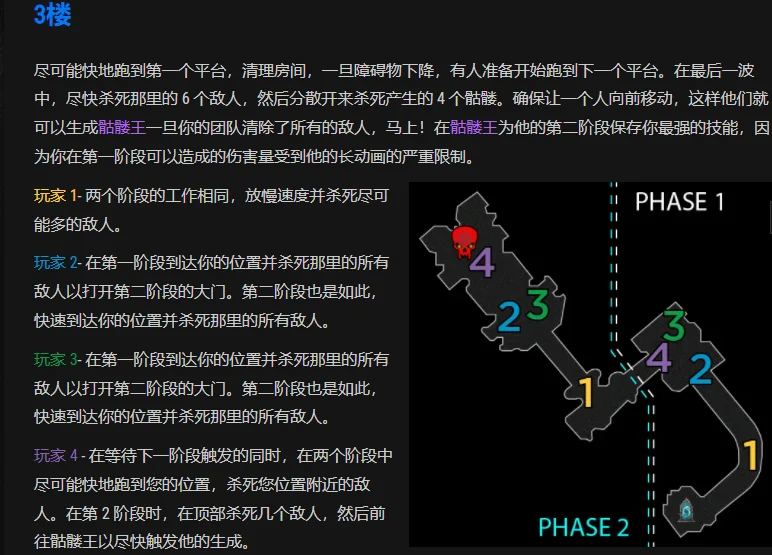The height and width of the screenshot is (555, 772).
Task: Select green 3 marker in Phase 1 area
Action: tap(674, 325)
